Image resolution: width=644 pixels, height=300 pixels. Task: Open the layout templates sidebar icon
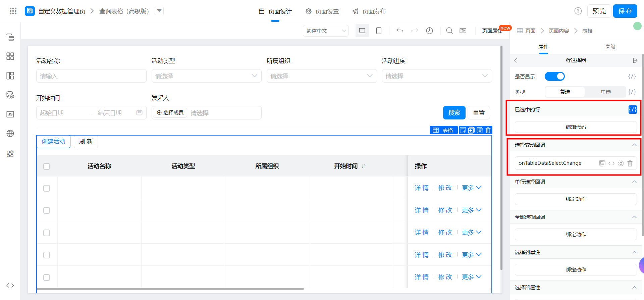pos(10,76)
